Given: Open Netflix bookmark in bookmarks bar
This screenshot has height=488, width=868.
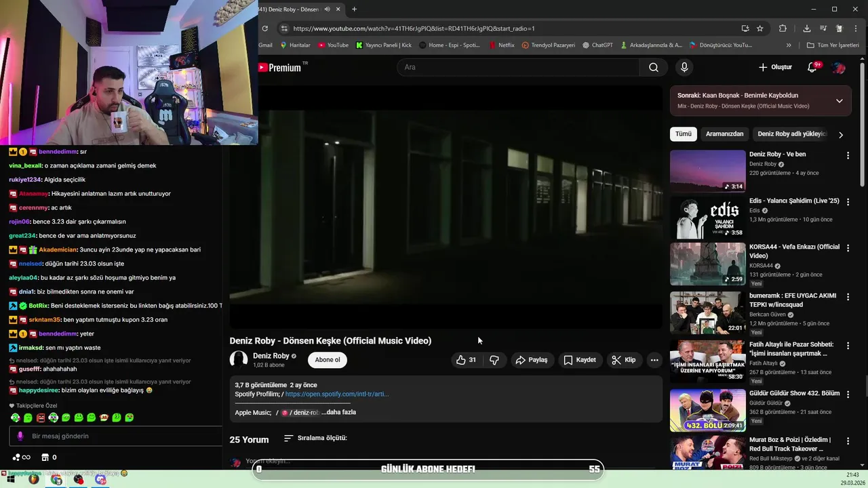Looking at the screenshot, I should (x=501, y=45).
